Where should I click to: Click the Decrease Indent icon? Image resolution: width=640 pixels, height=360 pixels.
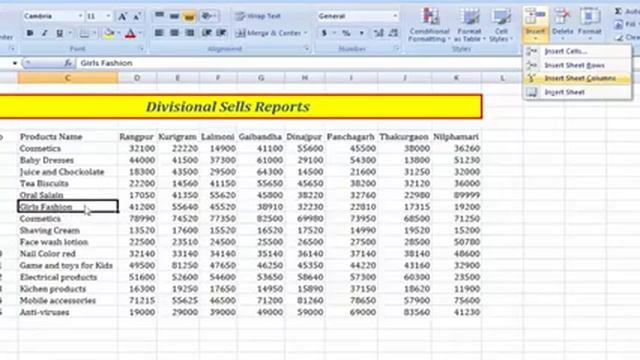[x=207, y=33]
